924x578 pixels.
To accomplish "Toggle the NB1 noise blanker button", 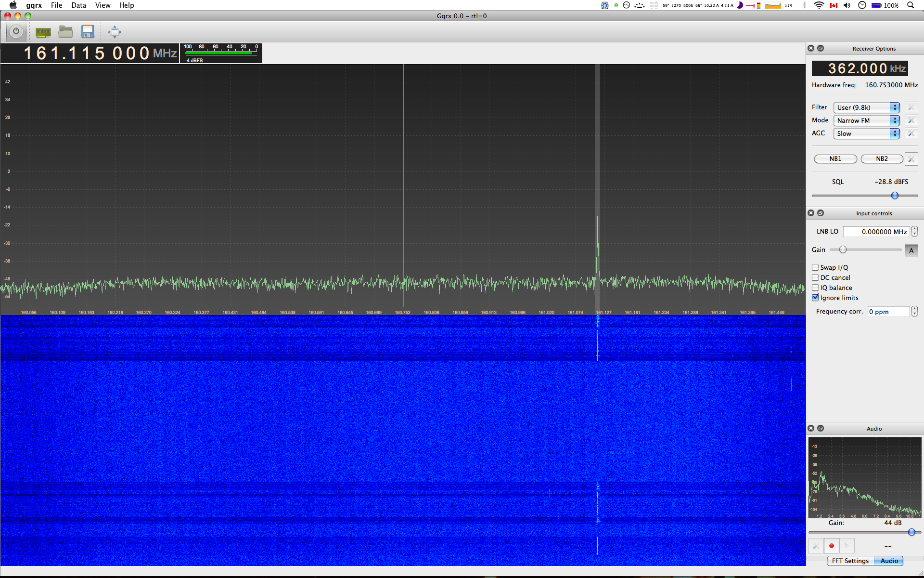I will [x=835, y=159].
